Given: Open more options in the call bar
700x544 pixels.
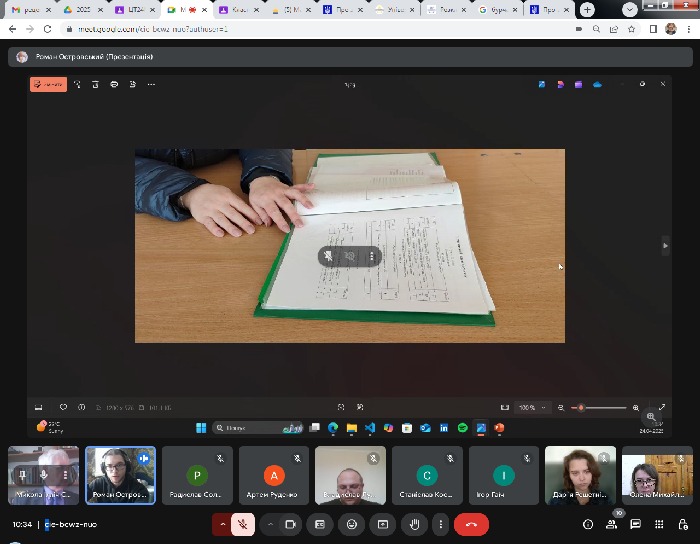Looking at the screenshot, I should point(440,524).
